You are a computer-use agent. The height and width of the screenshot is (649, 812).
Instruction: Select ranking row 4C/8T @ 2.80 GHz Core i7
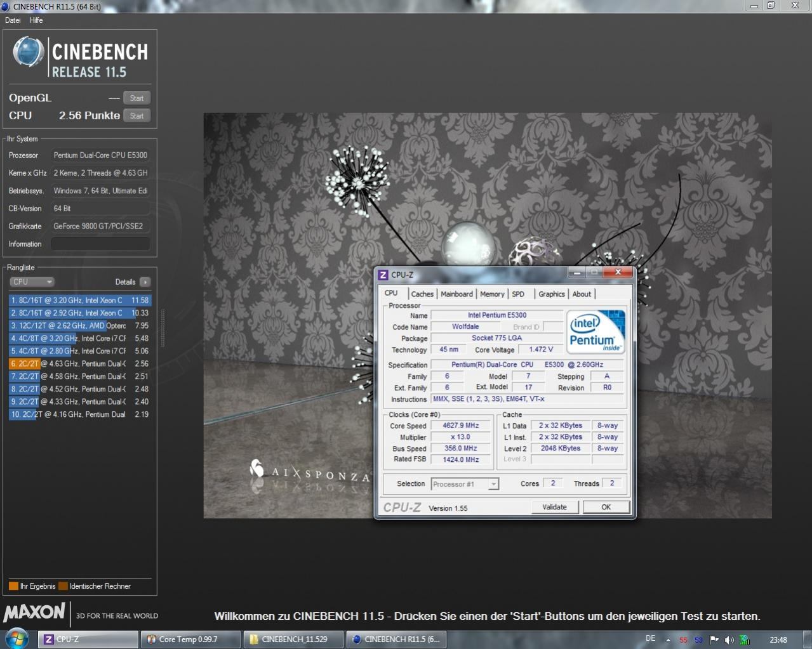point(80,351)
